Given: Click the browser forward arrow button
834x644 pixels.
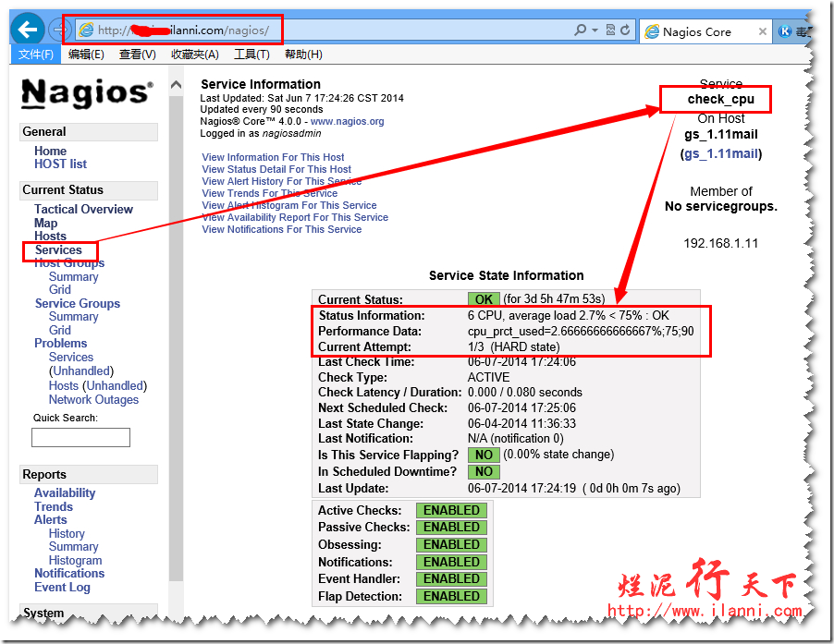Looking at the screenshot, I should tap(59, 30).
